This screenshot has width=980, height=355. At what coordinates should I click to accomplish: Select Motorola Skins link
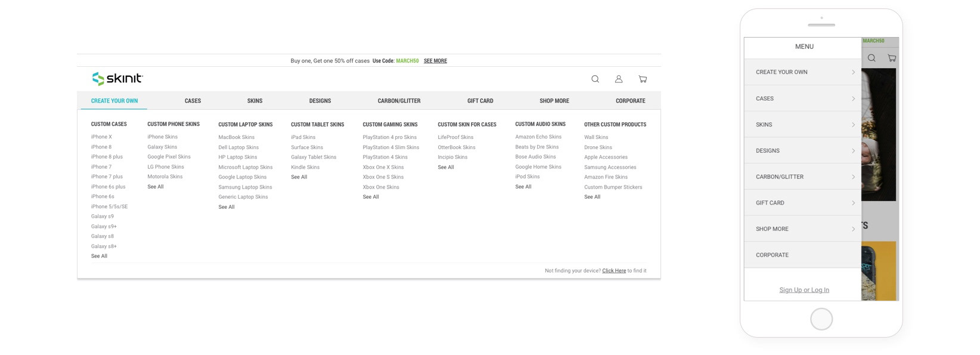pyautogui.click(x=165, y=177)
